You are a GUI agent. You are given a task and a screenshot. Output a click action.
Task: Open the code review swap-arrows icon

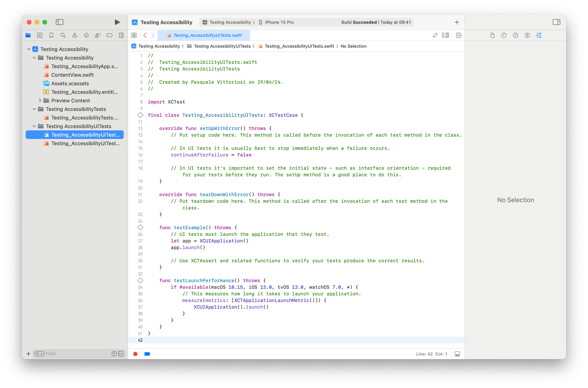(435, 35)
